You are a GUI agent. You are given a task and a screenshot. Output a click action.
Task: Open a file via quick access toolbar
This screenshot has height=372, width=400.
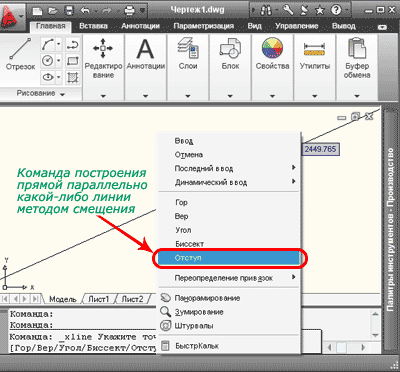(x=53, y=11)
